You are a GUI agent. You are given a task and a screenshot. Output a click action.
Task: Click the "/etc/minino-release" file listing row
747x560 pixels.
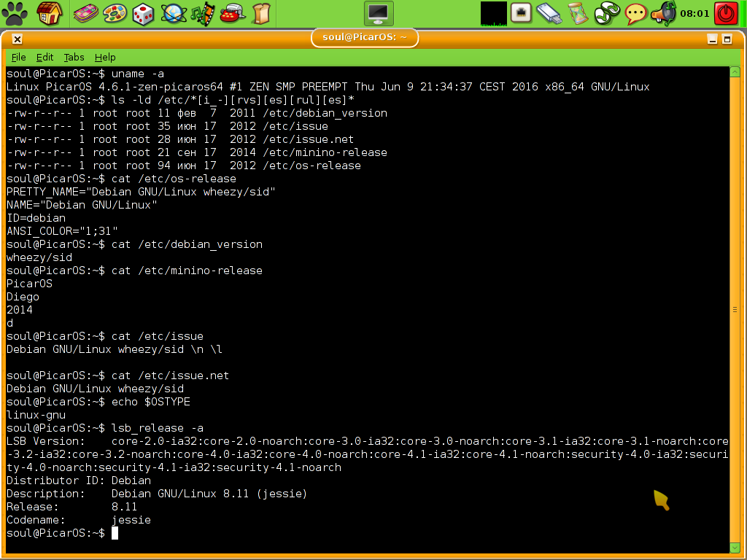tap(197, 152)
